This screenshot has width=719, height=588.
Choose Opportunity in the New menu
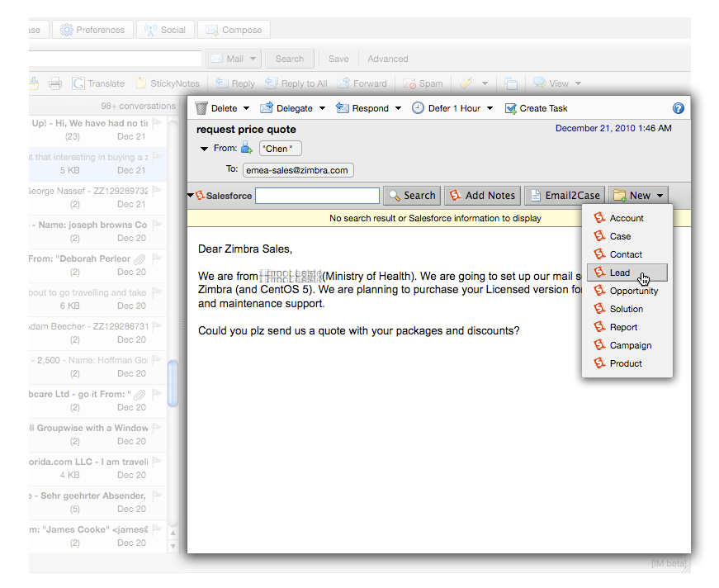coord(627,291)
